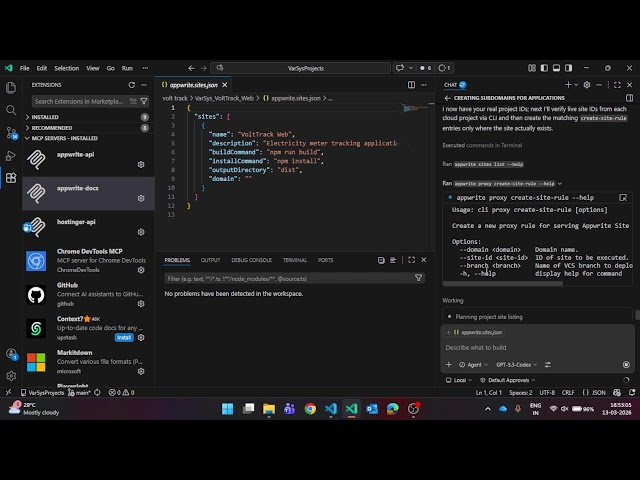Viewport: 640px width, 480px height.
Task: Toggle the primary side bar layout
Action: (544, 68)
